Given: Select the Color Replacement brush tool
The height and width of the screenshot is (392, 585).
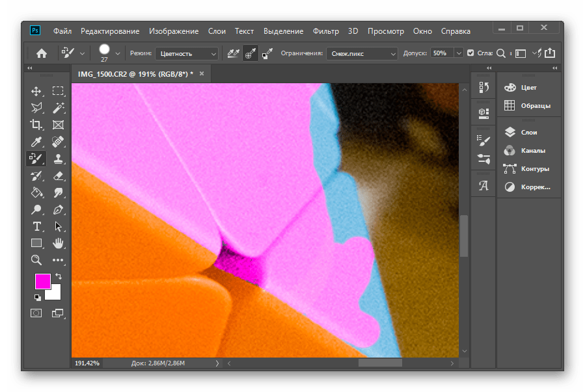Looking at the screenshot, I should click(36, 159).
